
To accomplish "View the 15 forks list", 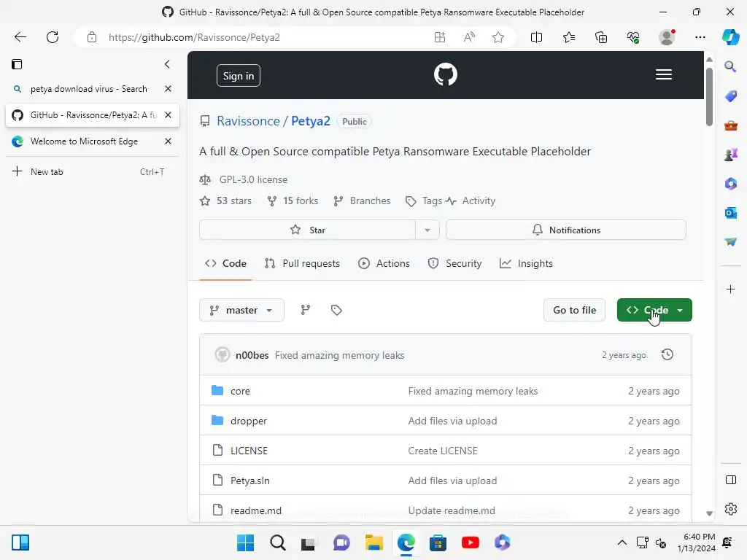I will tap(293, 201).
